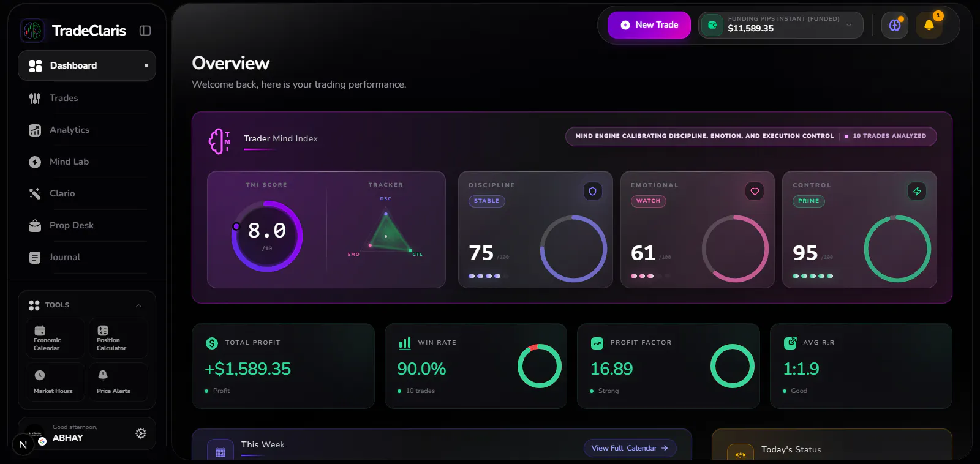The width and height of the screenshot is (980, 464).
Task: Click the 8.0 TMI score ring
Action: [x=267, y=236]
